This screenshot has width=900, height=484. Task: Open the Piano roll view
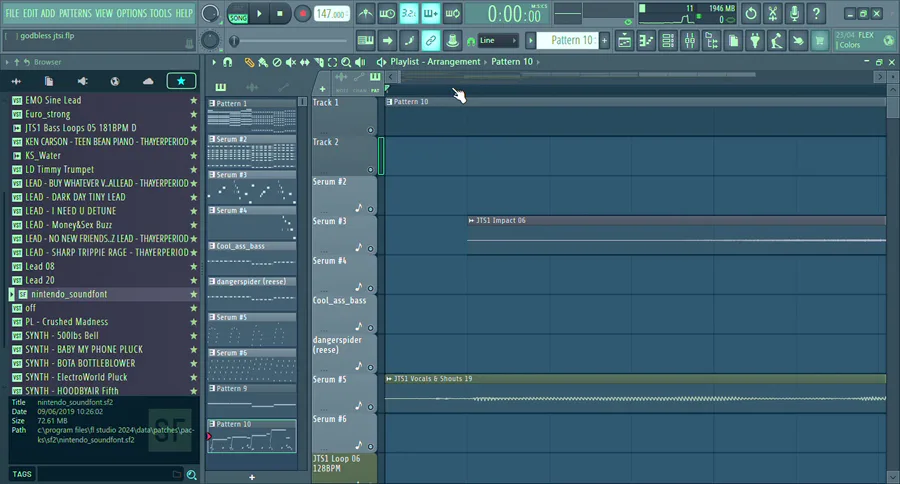coord(646,41)
